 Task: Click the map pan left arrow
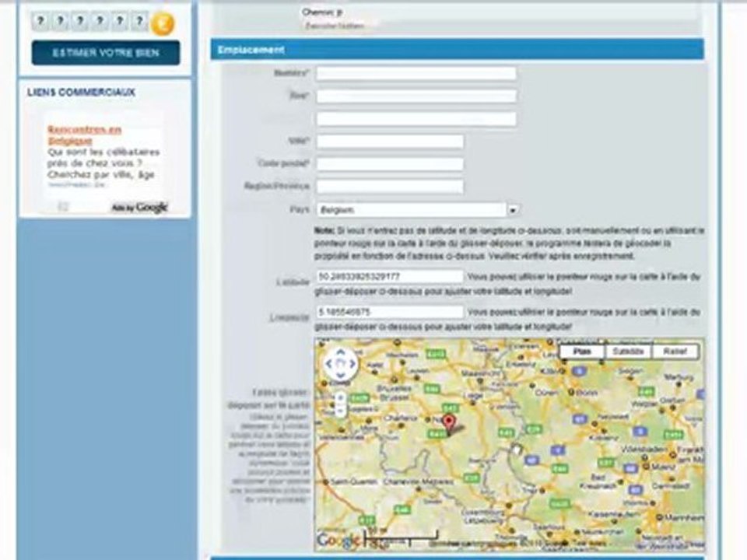pos(330,363)
